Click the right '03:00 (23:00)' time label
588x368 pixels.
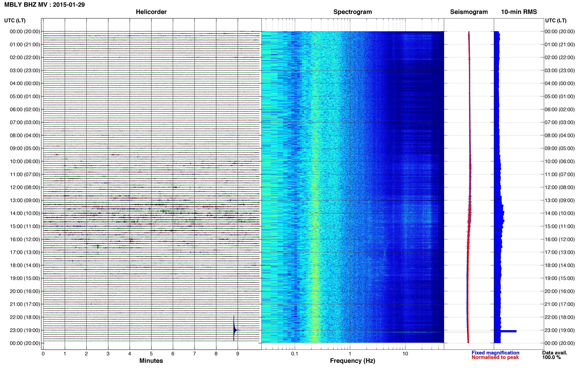pyautogui.click(x=560, y=71)
